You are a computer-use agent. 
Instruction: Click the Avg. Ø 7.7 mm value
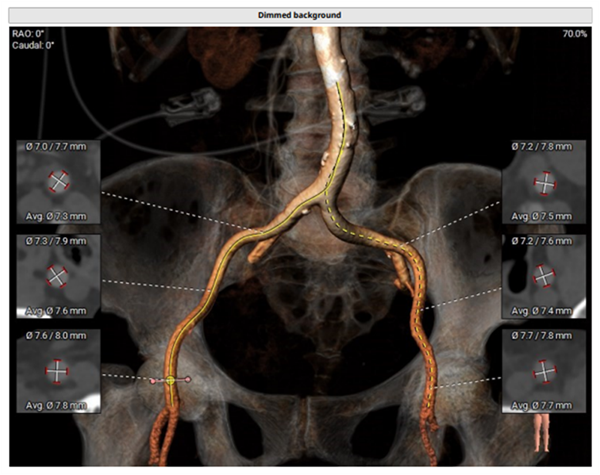pos(542,406)
